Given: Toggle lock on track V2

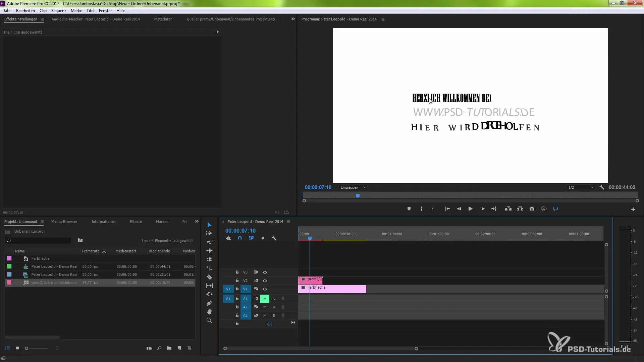Looking at the screenshot, I should point(237,281).
